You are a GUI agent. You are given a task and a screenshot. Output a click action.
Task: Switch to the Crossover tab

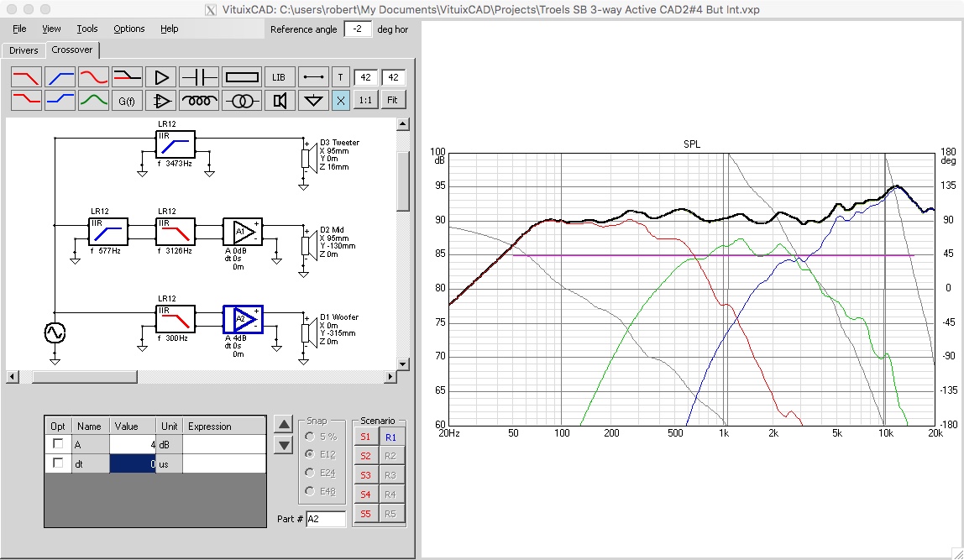[x=72, y=50]
